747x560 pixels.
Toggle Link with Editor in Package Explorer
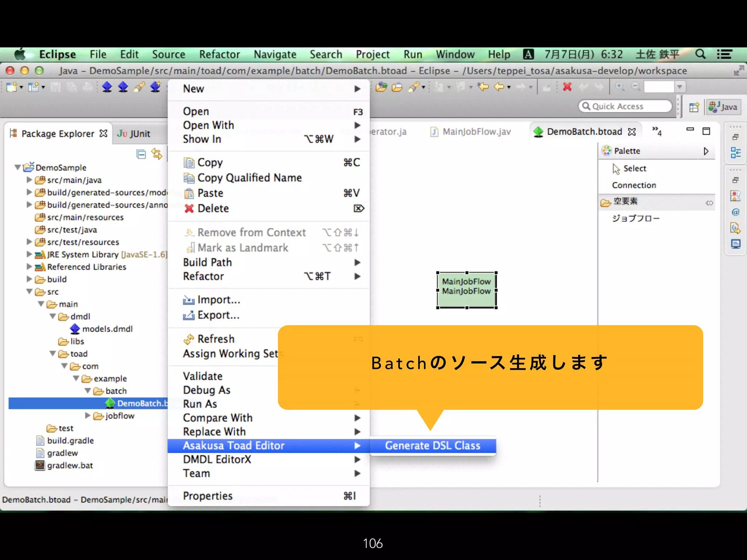157,154
